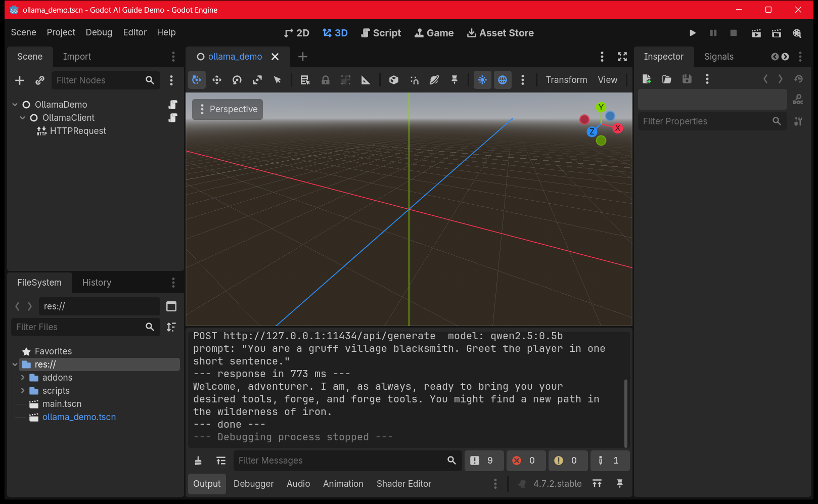The image size is (818, 504).
Task: Collapse the OllamaClient tree node
Action: click(23, 118)
